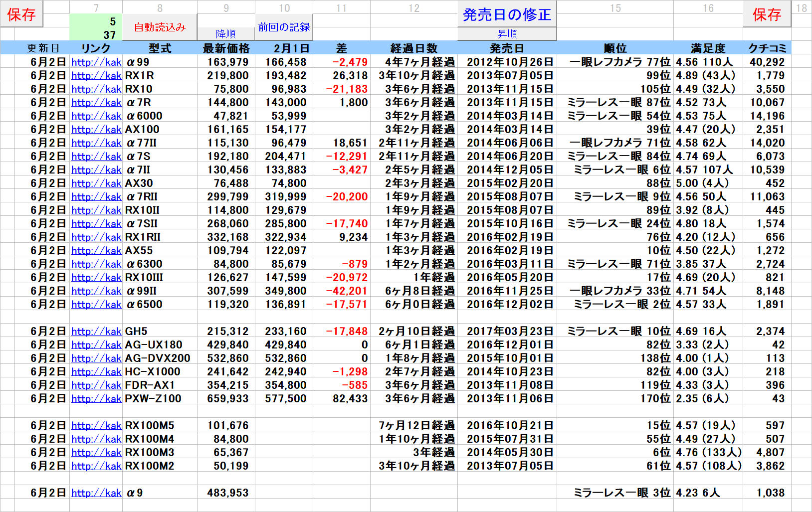
Task: Select the クチコミ column header
Action: tap(767, 48)
